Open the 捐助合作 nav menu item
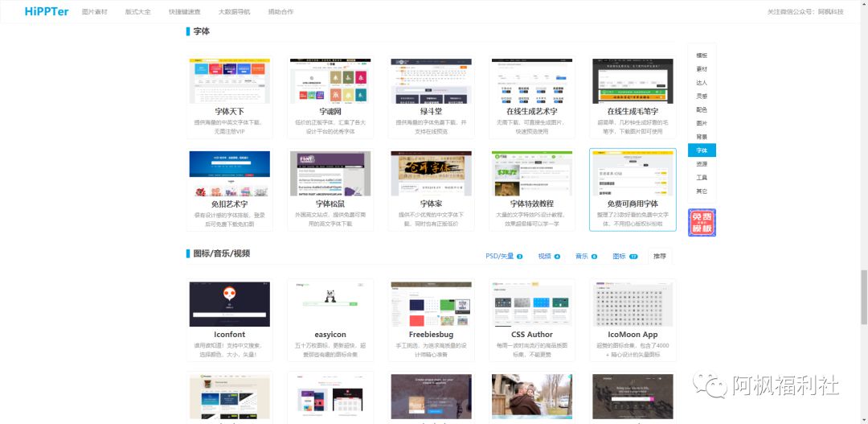868x424 pixels. click(x=280, y=11)
